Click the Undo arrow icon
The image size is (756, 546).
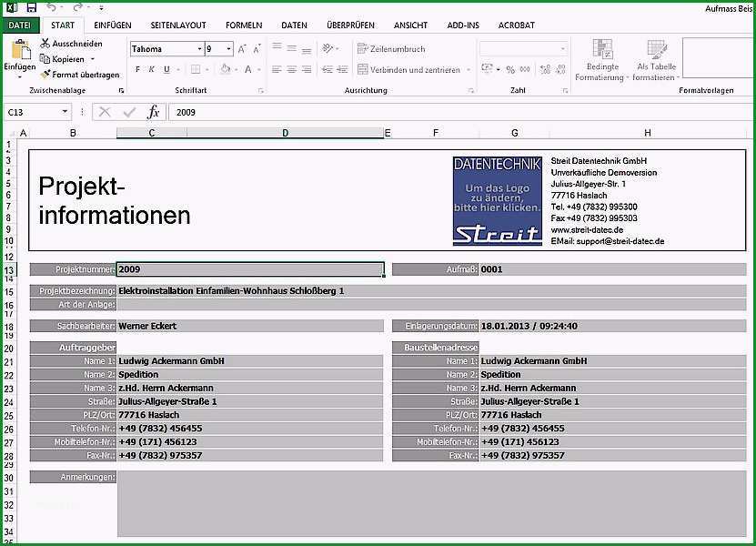click(51, 7)
